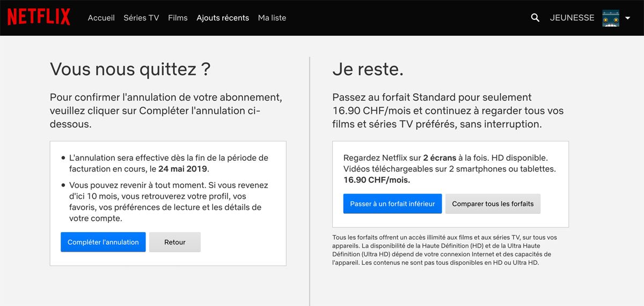Viewport: 644px width, 306px height.
Task: Click the bullet starting Vous pouvez revenir
Action: 169,201
